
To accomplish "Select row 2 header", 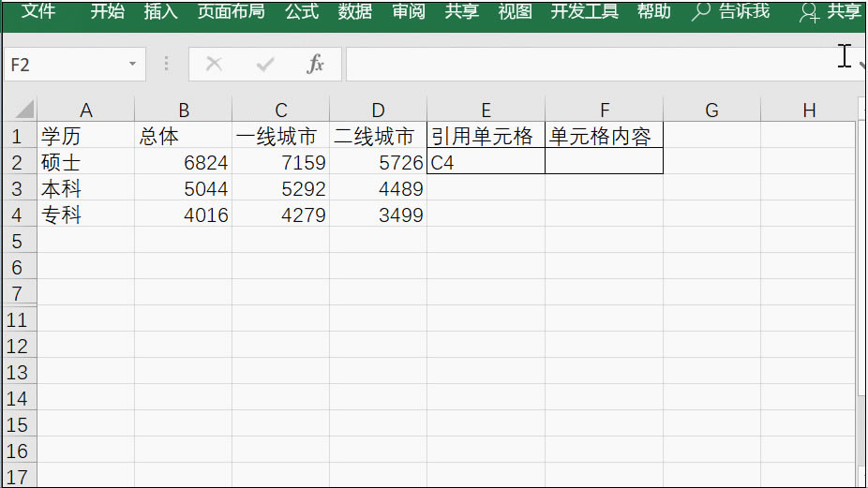I will pos(20,161).
